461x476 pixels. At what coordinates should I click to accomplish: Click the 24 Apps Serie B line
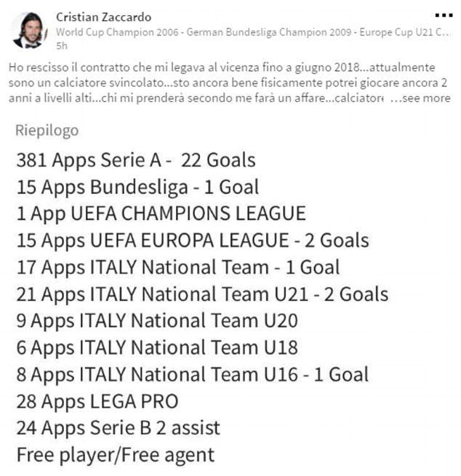[118, 428]
